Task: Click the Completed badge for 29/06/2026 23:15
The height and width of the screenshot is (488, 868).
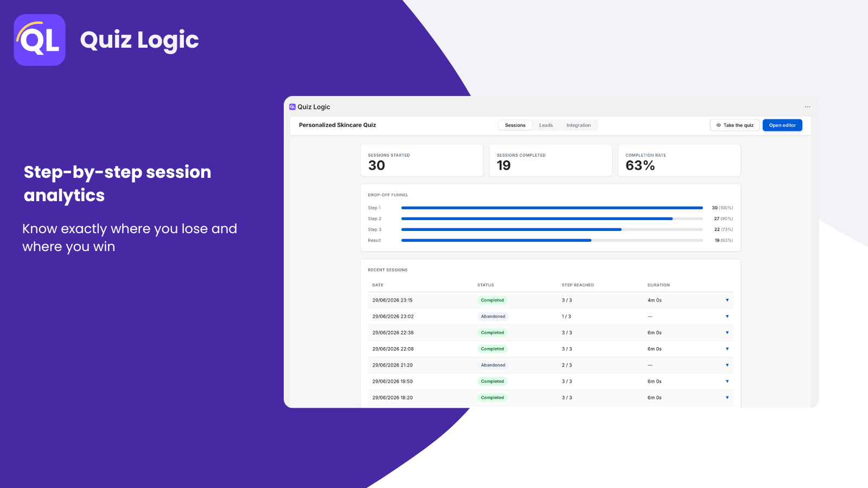Action: (493, 300)
